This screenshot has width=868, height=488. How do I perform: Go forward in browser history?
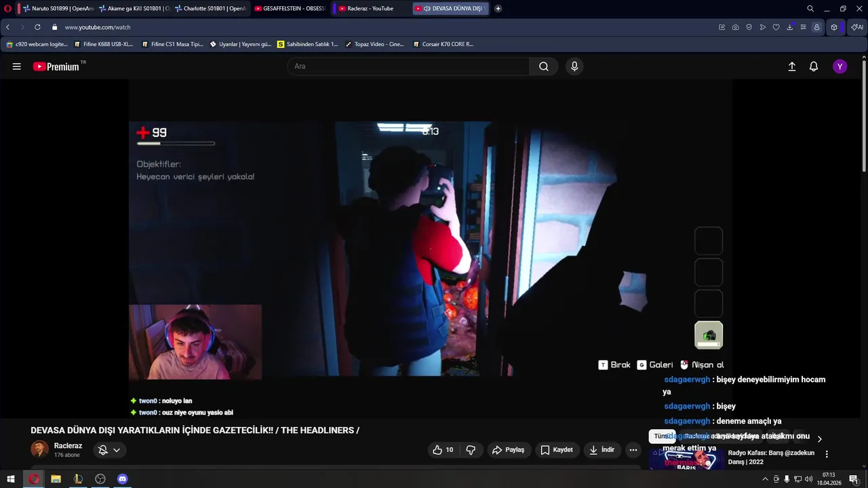22,27
